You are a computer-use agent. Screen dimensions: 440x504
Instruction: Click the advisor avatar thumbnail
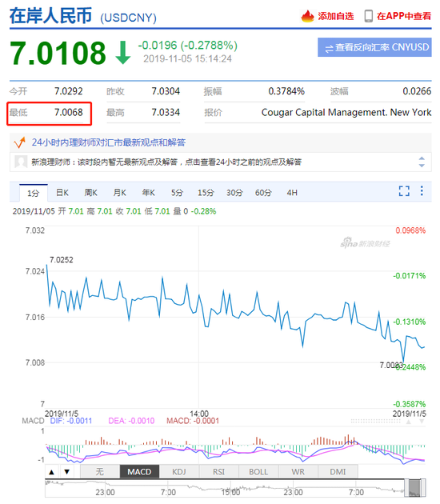pyautogui.click(x=21, y=162)
